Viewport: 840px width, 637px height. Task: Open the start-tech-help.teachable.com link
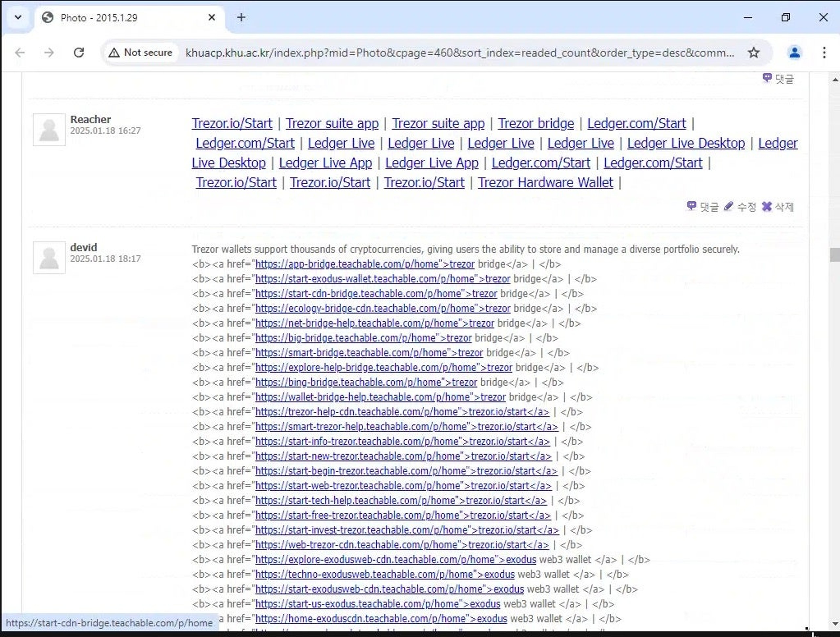pyautogui.click(x=401, y=500)
